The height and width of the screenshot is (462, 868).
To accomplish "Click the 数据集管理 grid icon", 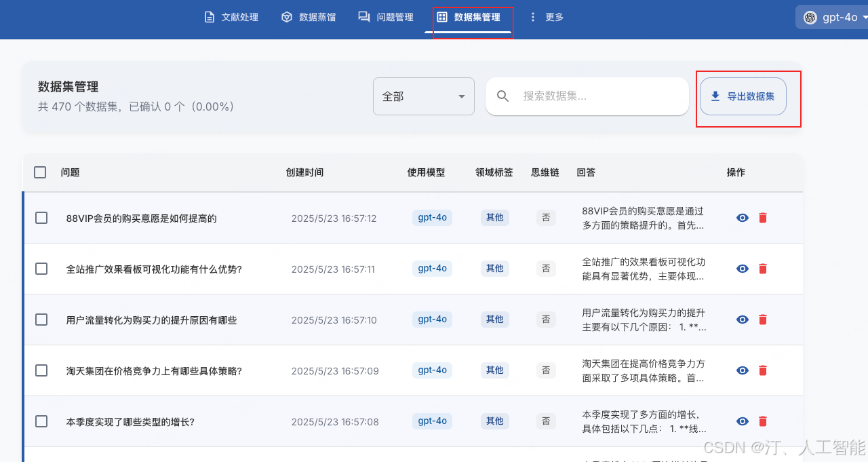I will (442, 17).
